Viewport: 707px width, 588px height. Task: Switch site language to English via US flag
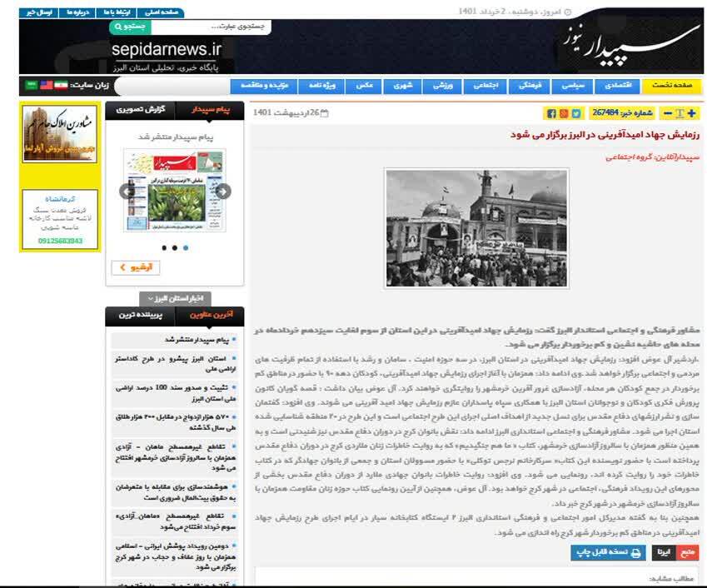pyautogui.click(x=47, y=85)
